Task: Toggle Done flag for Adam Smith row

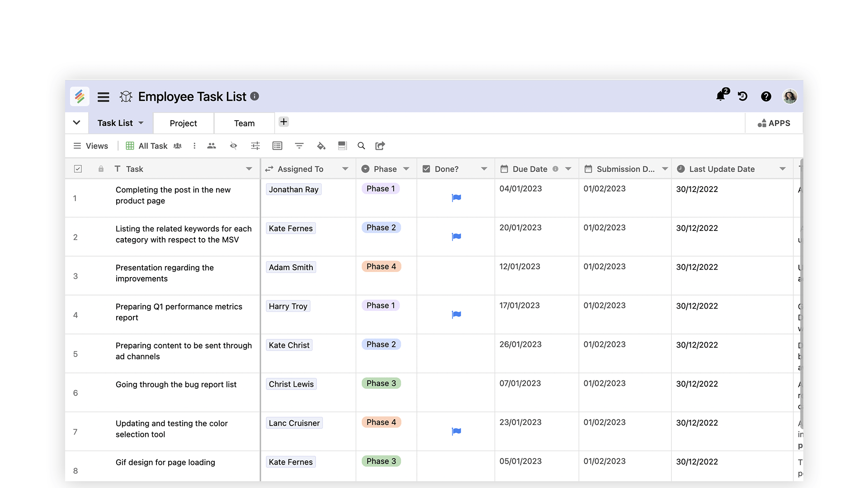Action: (x=456, y=276)
